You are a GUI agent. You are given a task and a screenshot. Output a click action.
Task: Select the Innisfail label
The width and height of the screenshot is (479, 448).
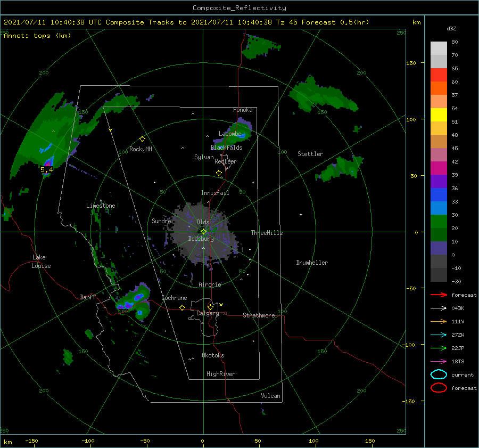click(x=215, y=193)
